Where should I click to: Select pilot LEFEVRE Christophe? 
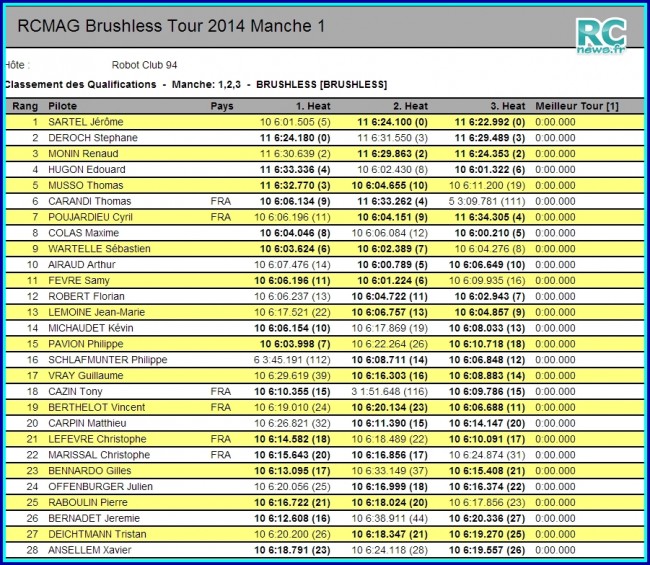pyautogui.click(x=97, y=439)
